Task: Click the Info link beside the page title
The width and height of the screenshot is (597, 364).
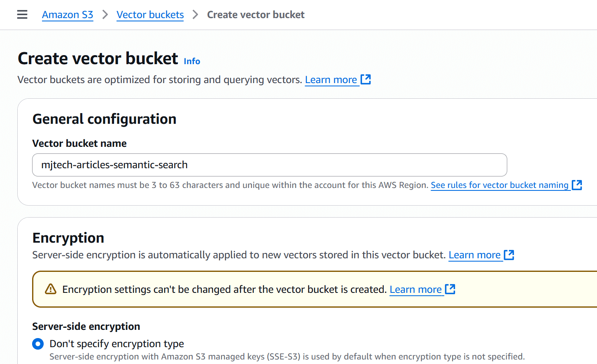Action: click(192, 61)
